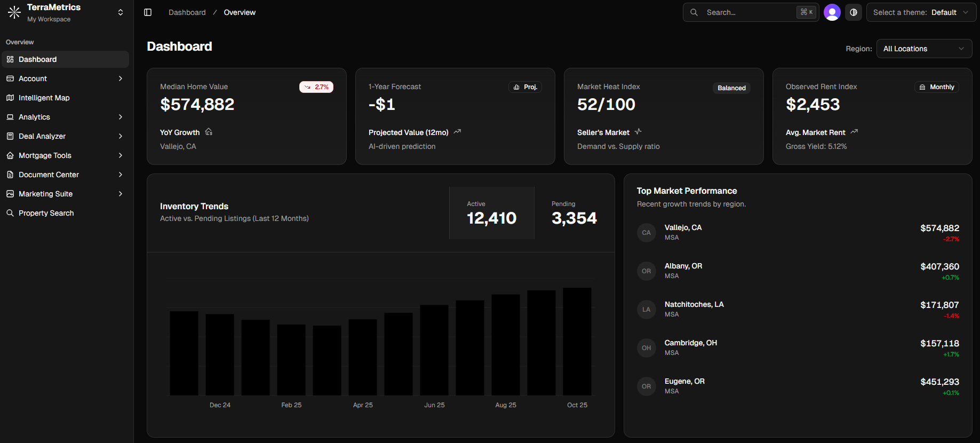
Task: Click the TerraMetrics snowflake logo icon
Action: tap(14, 12)
